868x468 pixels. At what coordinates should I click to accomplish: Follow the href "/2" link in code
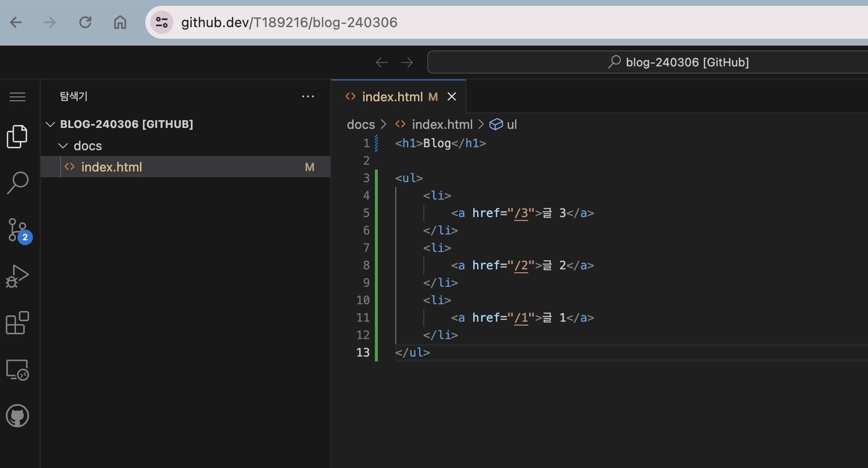(x=521, y=265)
